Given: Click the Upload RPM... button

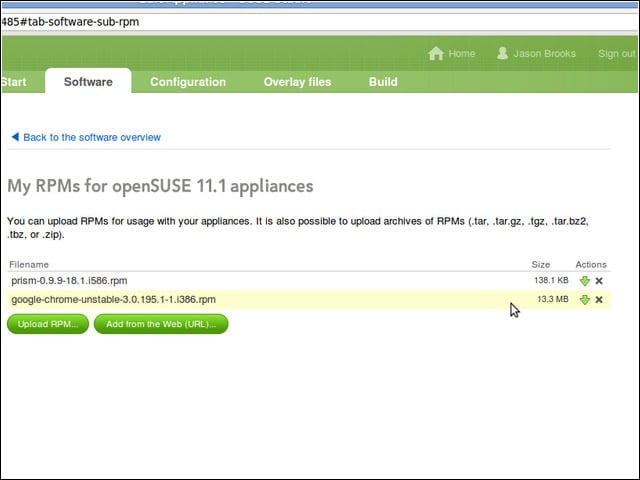Looking at the screenshot, I should [x=48, y=324].
